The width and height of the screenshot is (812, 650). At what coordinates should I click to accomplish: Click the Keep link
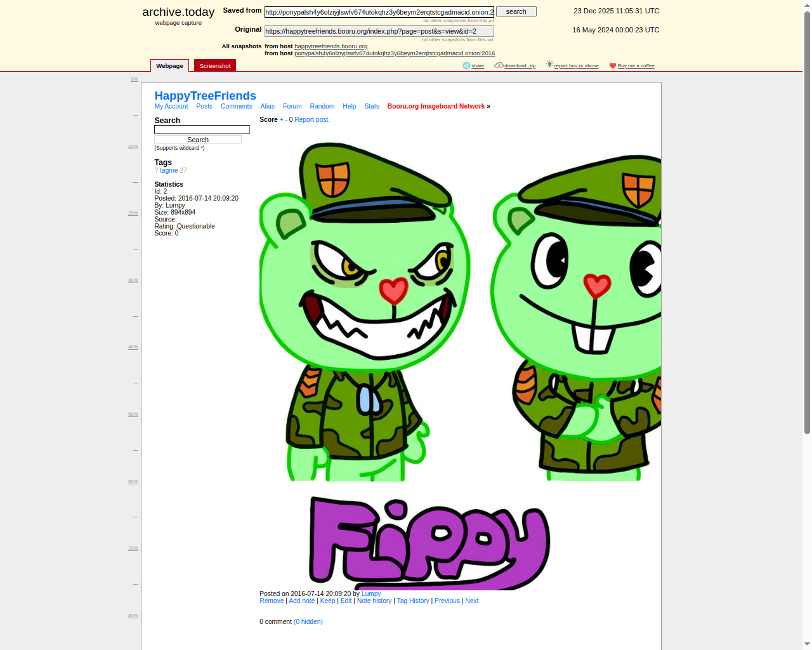tap(327, 601)
